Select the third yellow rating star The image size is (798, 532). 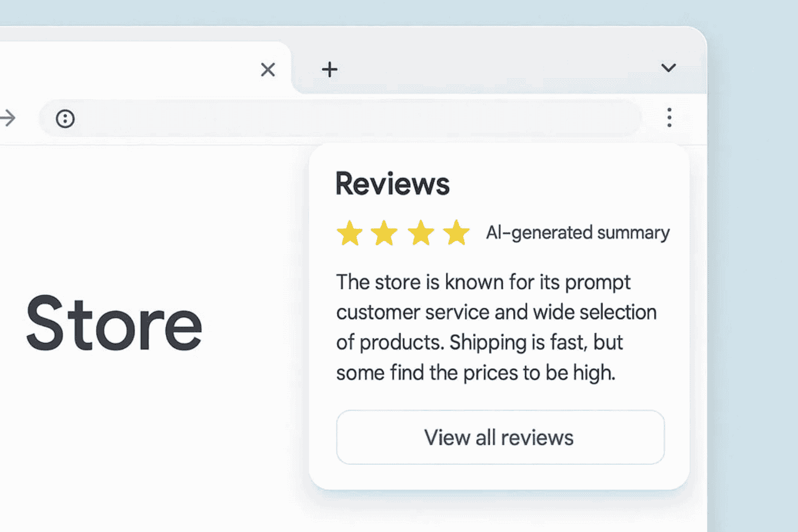click(x=420, y=233)
